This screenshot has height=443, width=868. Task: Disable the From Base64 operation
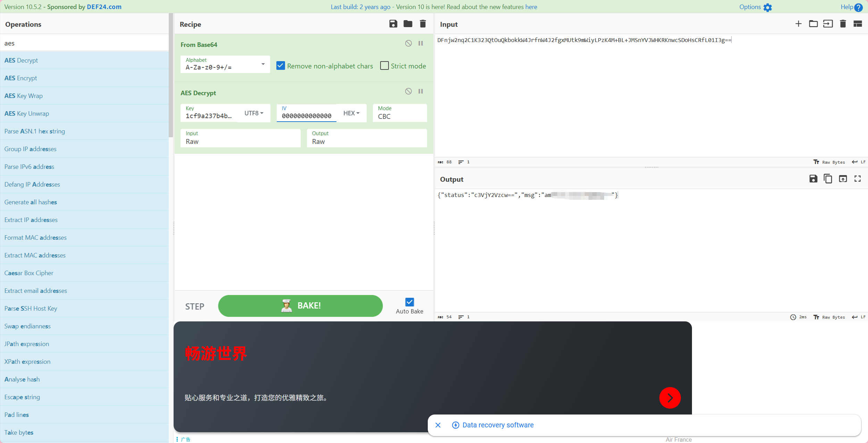point(408,43)
